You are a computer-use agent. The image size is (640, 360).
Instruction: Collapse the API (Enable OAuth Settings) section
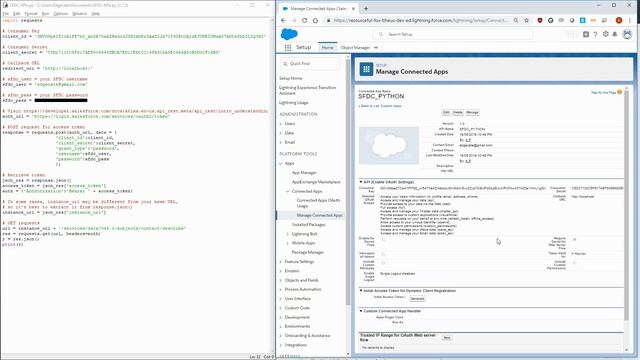point(361,182)
